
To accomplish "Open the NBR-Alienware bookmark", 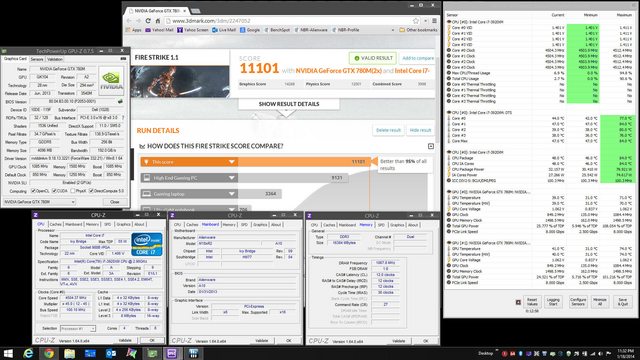I will pyautogui.click(x=311, y=30).
